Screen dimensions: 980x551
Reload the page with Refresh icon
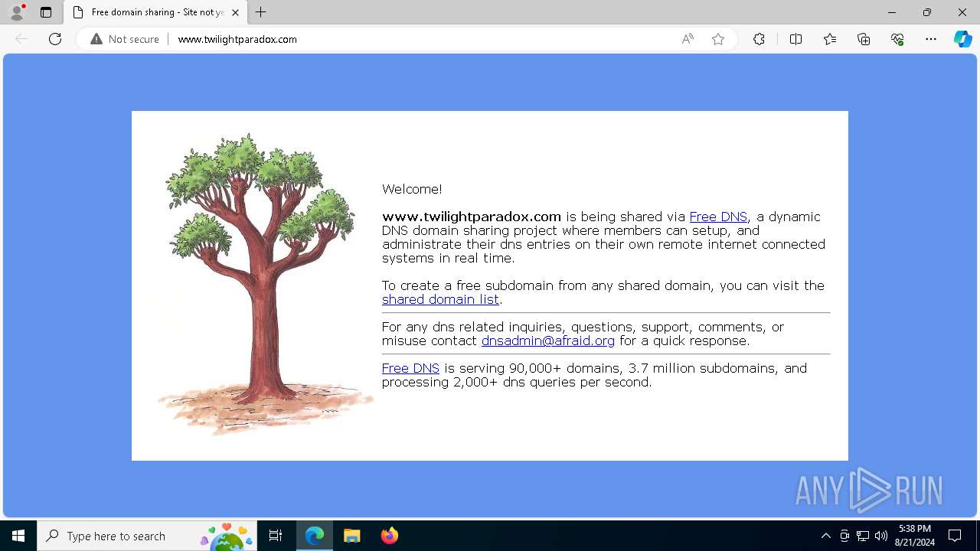click(55, 39)
